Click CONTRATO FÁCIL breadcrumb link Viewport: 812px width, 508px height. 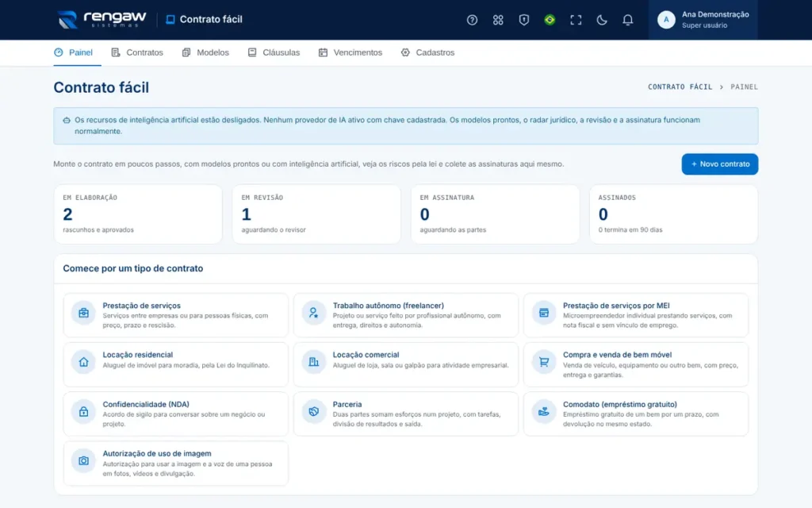[680, 87]
